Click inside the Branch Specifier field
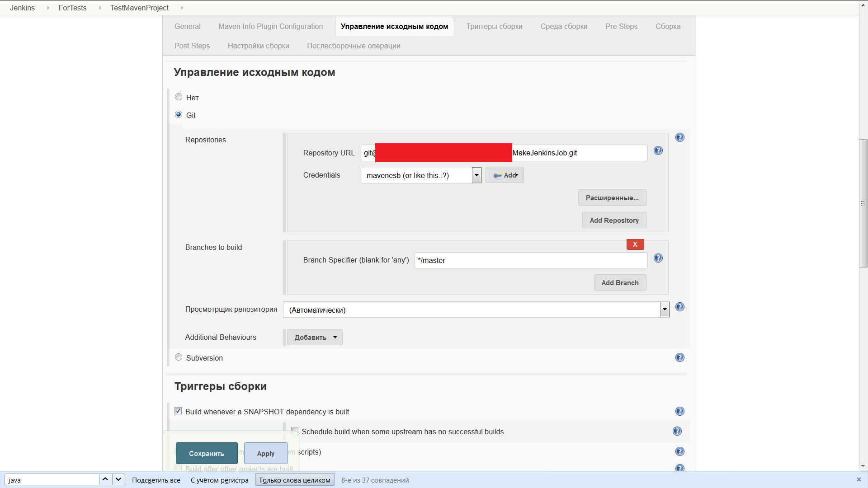The height and width of the screenshot is (488, 868). tap(530, 260)
